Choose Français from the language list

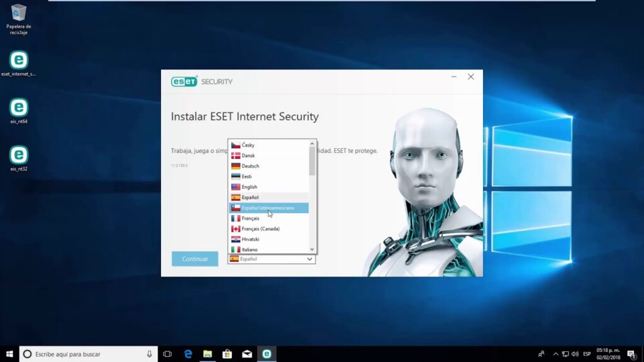tap(269, 218)
